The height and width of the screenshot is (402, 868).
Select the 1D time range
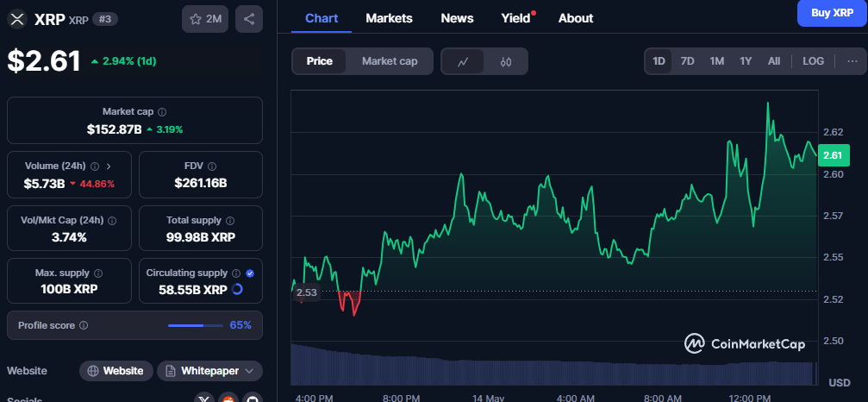pyautogui.click(x=659, y=61)
